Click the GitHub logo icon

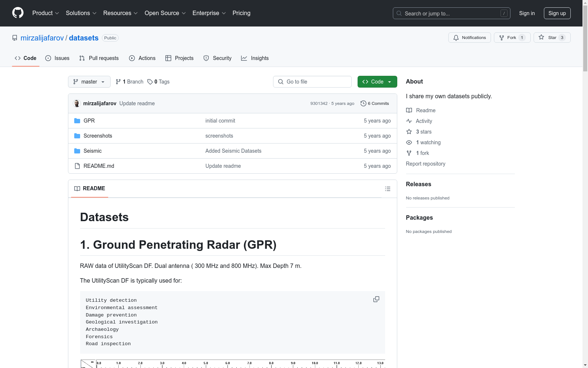(x=18, y=13)
